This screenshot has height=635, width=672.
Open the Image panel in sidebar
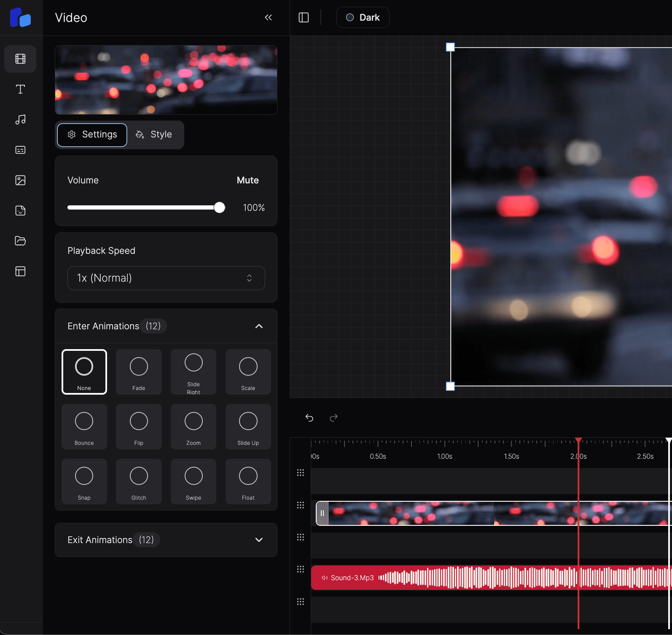[20, 180]
